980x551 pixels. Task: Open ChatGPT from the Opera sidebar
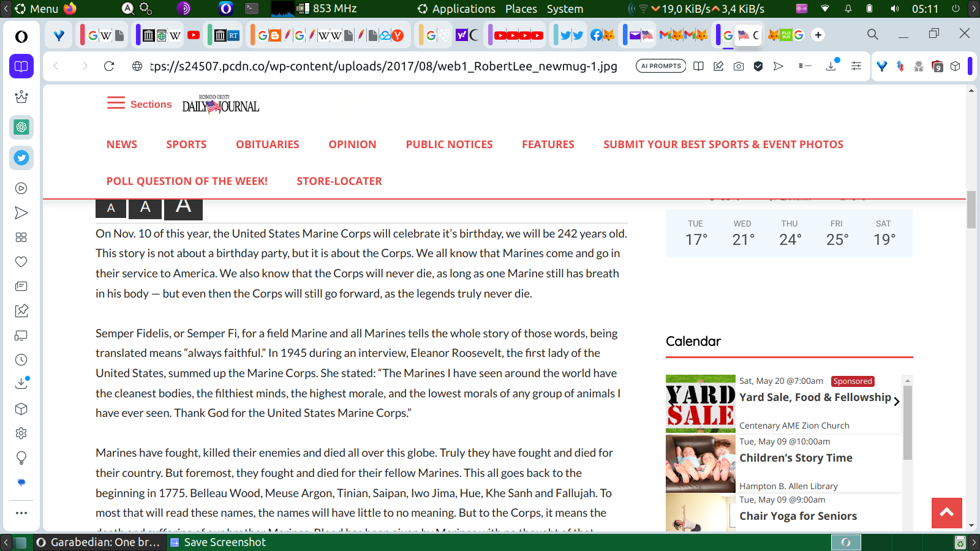coord(21,127)
